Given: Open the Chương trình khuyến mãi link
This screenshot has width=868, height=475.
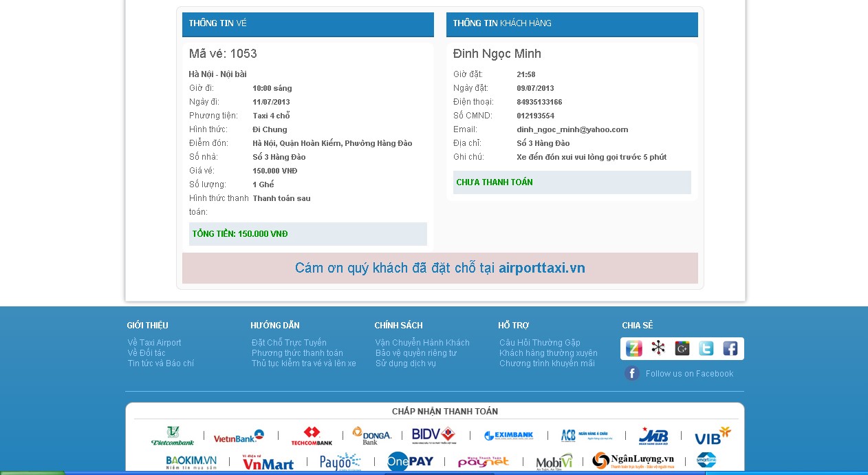Looking at the screenshot, I should coord(547,363).
